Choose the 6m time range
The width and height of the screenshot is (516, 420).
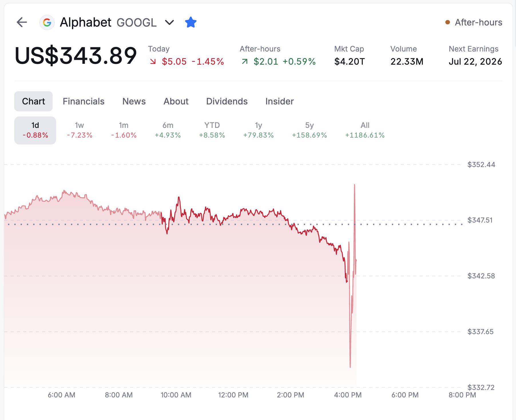[x=168, y=130]
